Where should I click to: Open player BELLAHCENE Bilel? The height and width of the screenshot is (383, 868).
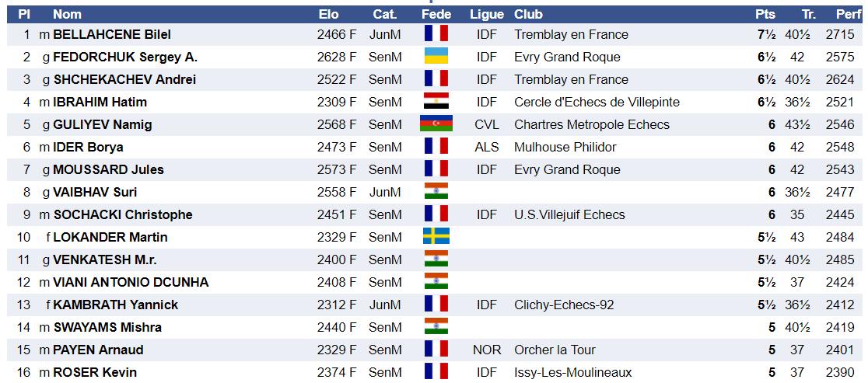(112, 35)
